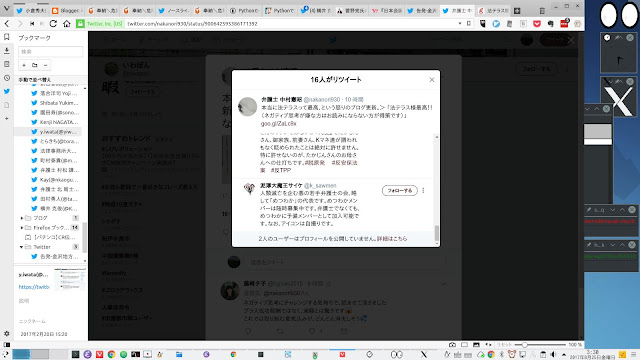Open the History side panel
The image size is (640, 360).
coord(7,78)
